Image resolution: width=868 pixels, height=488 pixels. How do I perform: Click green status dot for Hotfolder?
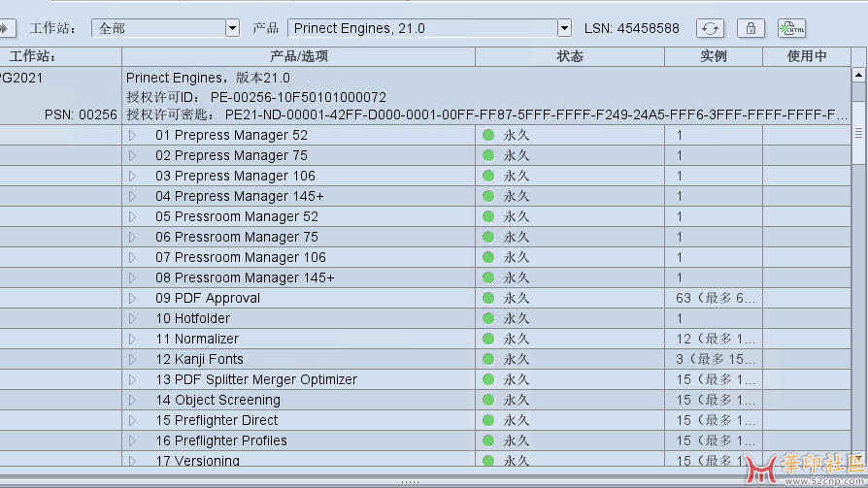(488, 318)
